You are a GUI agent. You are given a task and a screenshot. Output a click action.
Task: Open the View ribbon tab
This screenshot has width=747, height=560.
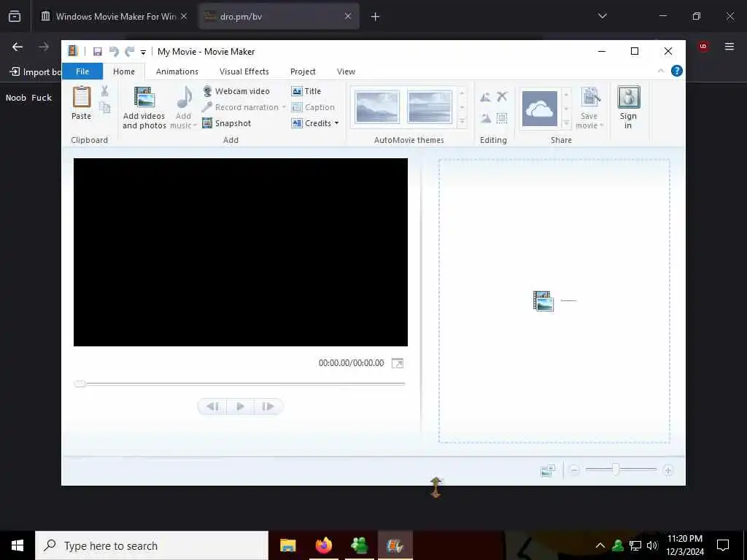coord(347,71)
